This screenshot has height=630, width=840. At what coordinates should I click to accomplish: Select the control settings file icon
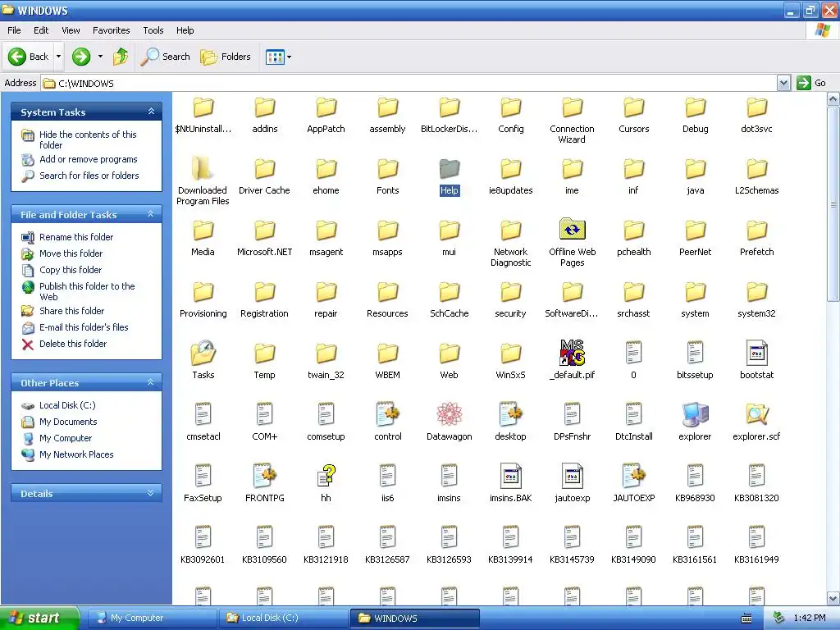click(388, 414)
